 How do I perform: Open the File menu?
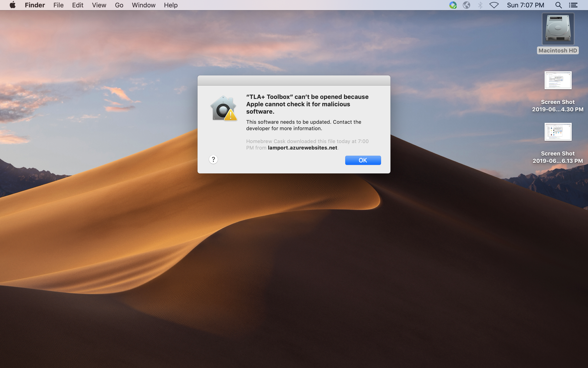click(x=58, y=5)
